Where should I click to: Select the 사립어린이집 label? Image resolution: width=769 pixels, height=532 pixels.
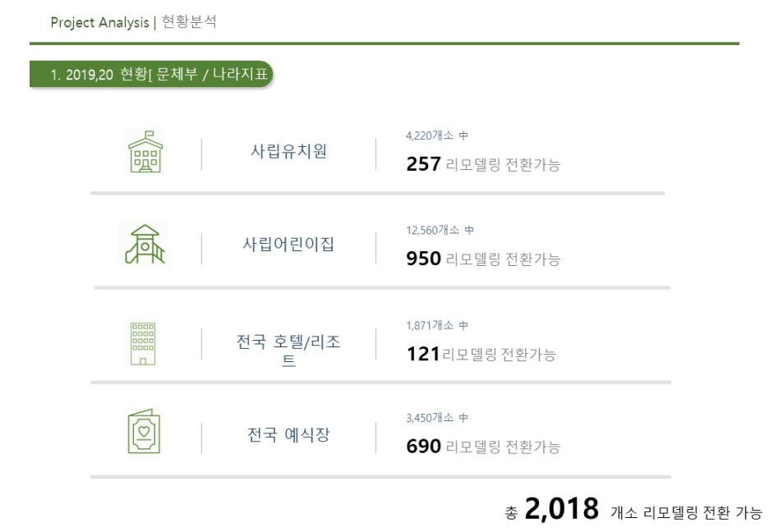(x=288, y=244)
